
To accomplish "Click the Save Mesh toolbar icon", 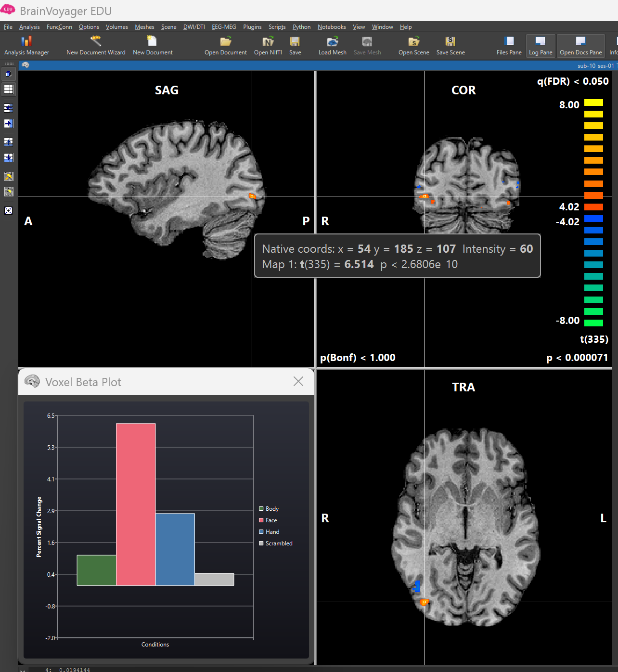I will pyautogui.click(x=367, y=46).
